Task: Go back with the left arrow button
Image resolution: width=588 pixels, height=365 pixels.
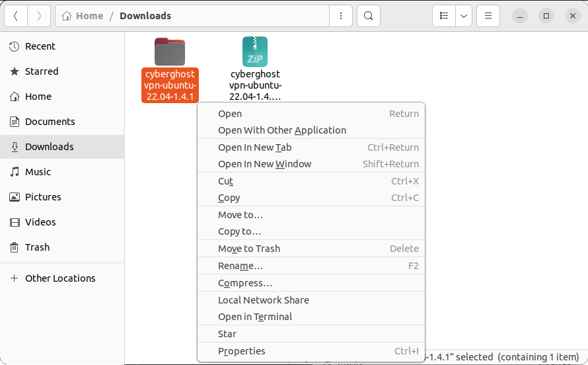Action: [x=16, y=16]
